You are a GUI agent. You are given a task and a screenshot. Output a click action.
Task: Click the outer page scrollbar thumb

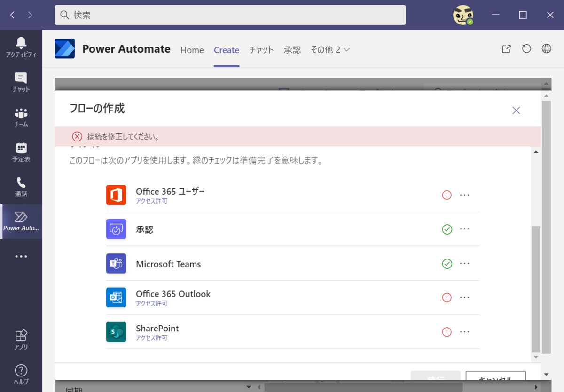(546, 227)
